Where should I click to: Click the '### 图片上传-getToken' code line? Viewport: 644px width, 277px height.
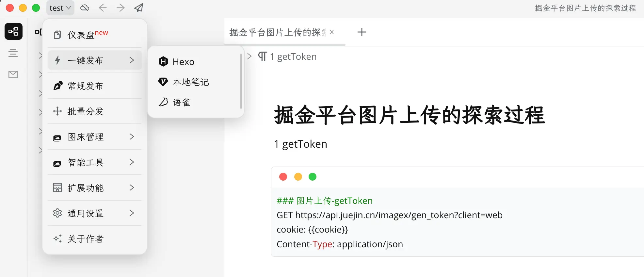tap(325, 201)
